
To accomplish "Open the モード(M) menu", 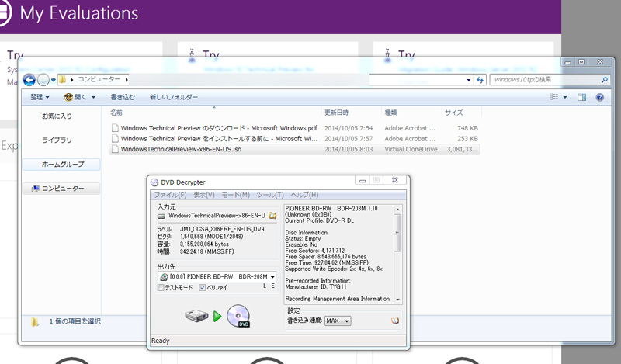I will pyautogui.click(x=235, y=195).
